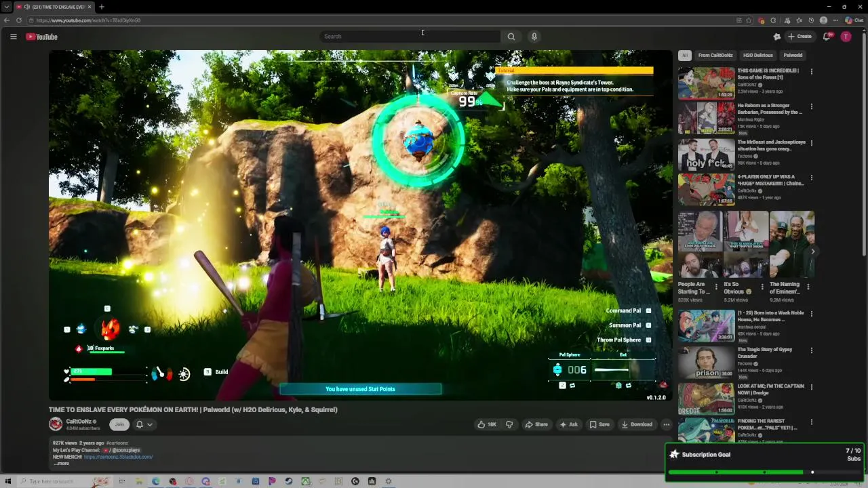
Task: Expand description with ...more
Action: [61, 463]
